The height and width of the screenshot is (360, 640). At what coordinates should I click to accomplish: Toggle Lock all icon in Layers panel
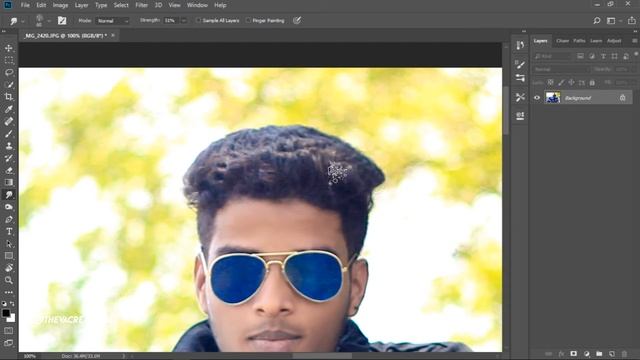(x=592, y=82)
